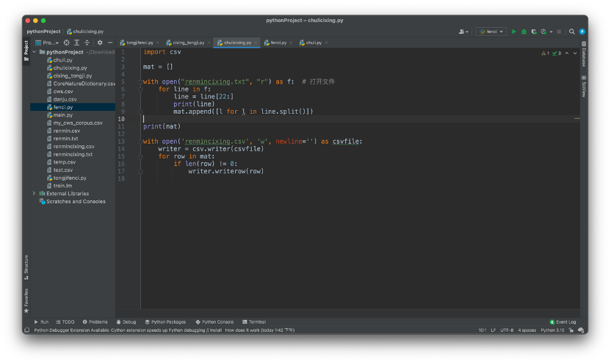Select renmincixing.txt in project tree

click(x=73, y=154)
